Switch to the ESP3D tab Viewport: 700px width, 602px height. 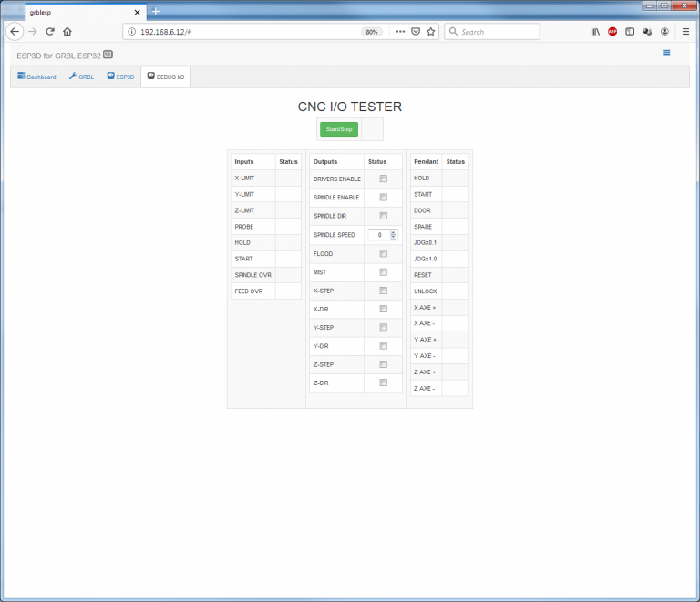pos(120,77)
